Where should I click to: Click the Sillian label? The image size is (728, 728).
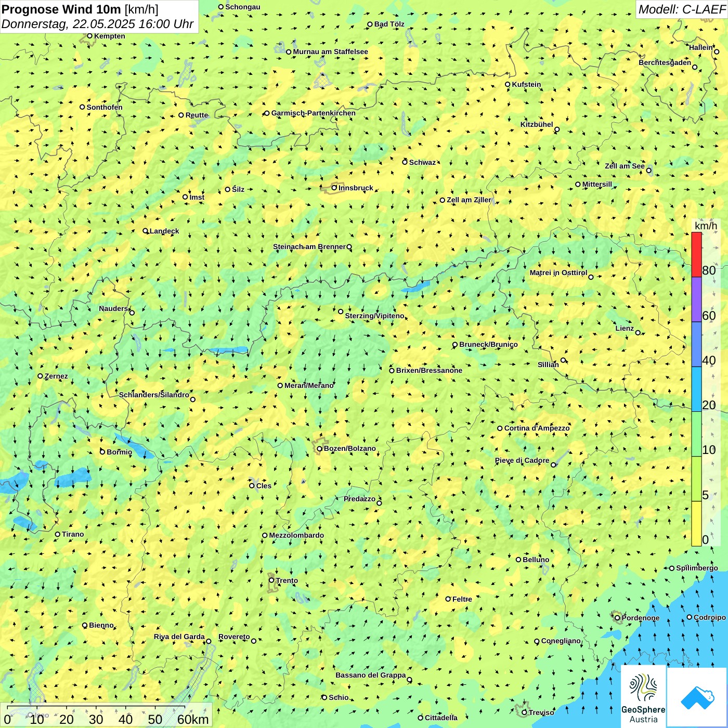pos(548,365)
